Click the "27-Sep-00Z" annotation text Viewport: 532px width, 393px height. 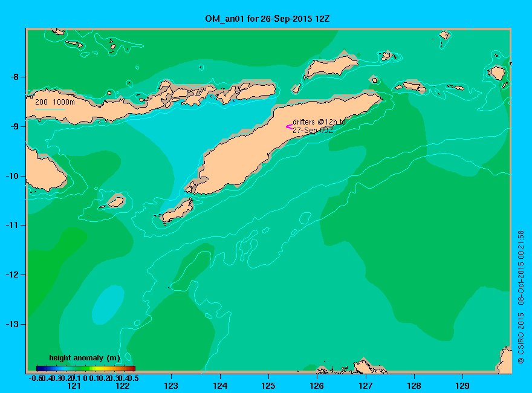[313, 131]
